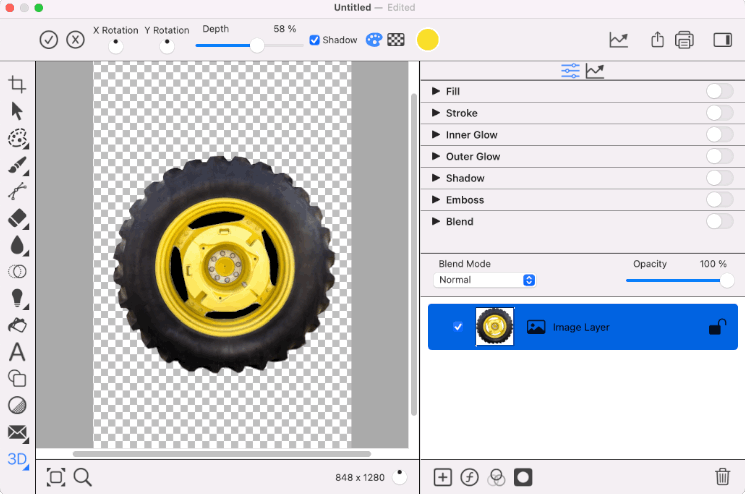Image resolution: width=746 pixels, height=494 pixels.
Task: Click the checkerboard transparency icon
Action: 396,40
